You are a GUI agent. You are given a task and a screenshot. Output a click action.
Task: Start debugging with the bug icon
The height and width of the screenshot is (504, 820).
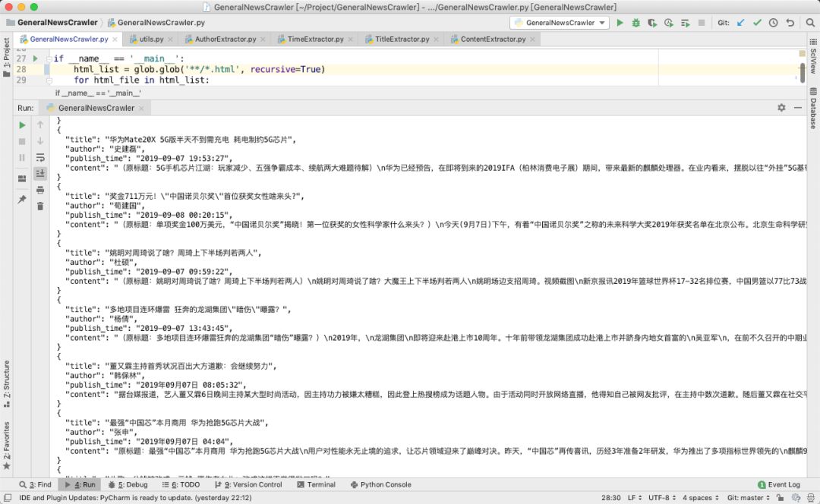pyautogui.click(x=636, y=23)
